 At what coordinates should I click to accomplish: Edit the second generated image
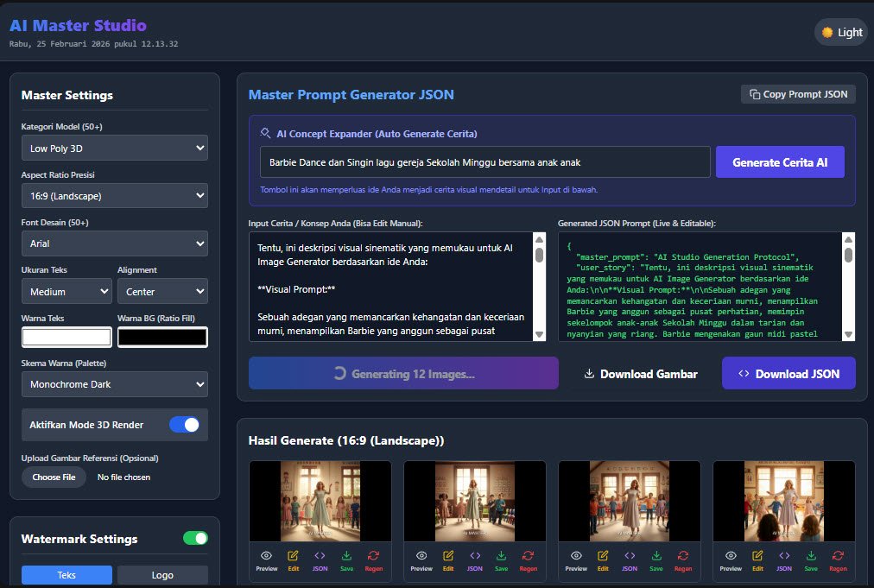click(x=448, y=560)
